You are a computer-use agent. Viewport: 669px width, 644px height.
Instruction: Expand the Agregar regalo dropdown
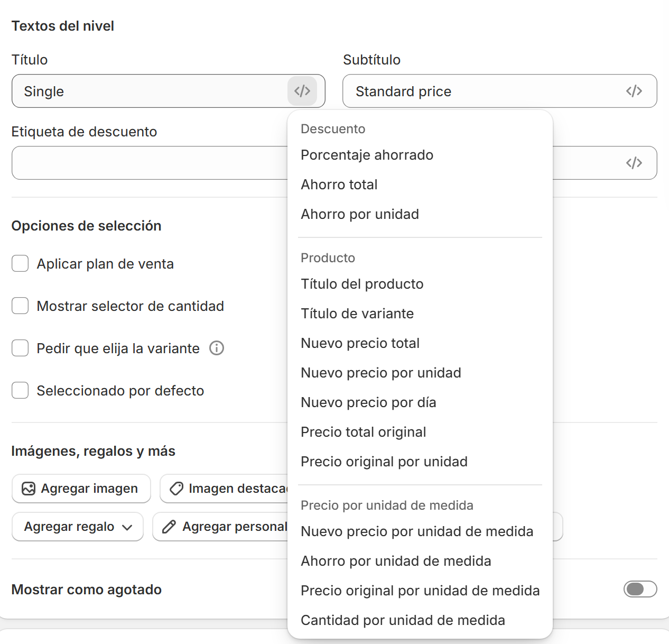tap(78, 527)
